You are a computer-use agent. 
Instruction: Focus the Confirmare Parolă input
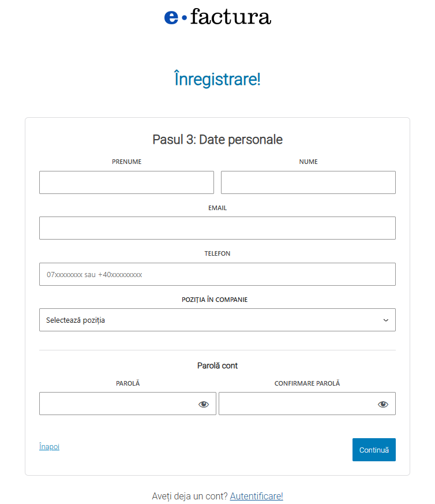click(297, 404)
